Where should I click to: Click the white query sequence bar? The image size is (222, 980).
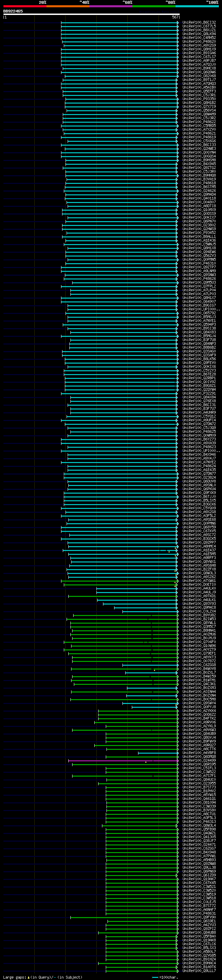click(x=92, y=14)
